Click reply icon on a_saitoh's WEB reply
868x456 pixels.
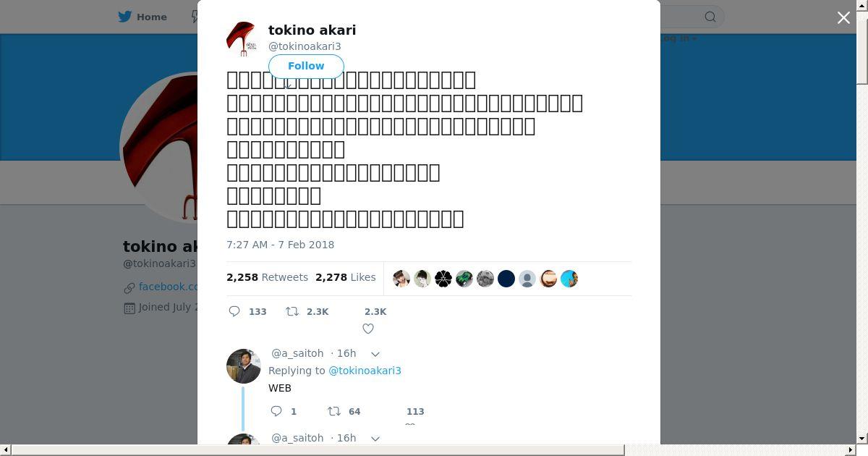click(x=276, y=411)
